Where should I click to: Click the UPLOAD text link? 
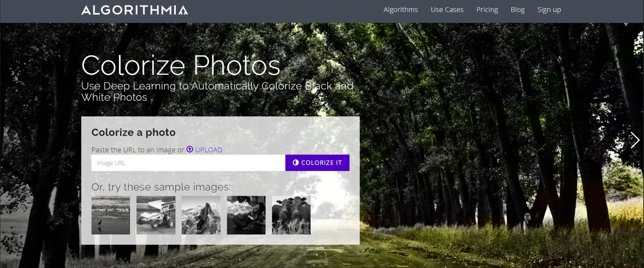[209, 150]
